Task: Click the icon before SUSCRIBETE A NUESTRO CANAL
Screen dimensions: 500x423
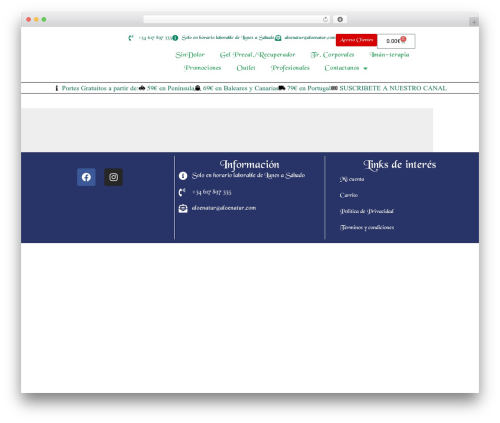Action: [334, 88]
